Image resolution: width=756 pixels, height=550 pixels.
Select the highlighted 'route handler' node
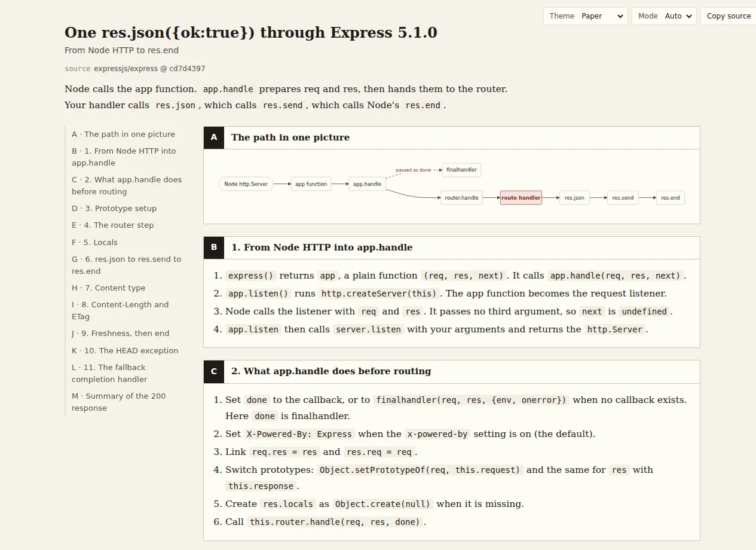pos(521,198)
